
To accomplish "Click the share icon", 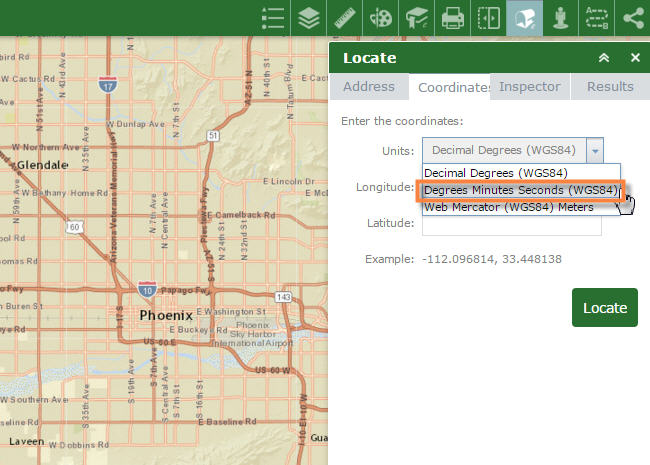I will 633,18.
